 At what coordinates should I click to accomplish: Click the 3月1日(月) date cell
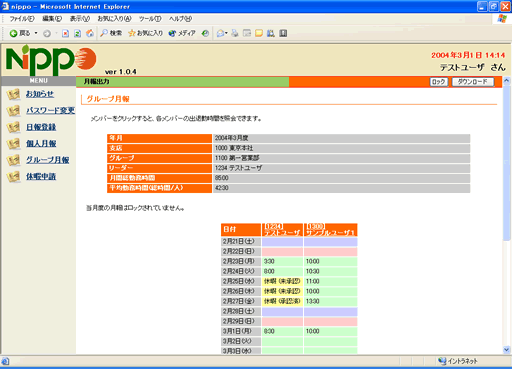click(x=241, y=331)
